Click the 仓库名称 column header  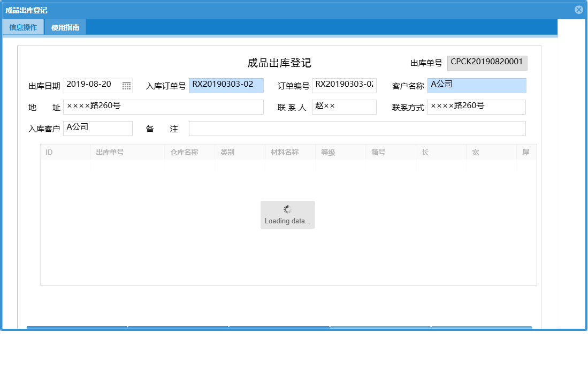(x=185, y=152)
